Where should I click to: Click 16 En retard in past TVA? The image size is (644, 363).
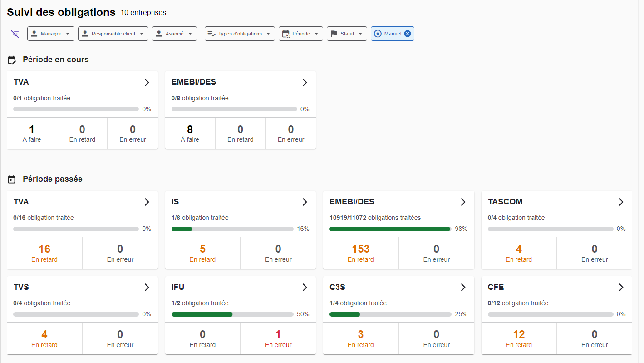[44, 253]
